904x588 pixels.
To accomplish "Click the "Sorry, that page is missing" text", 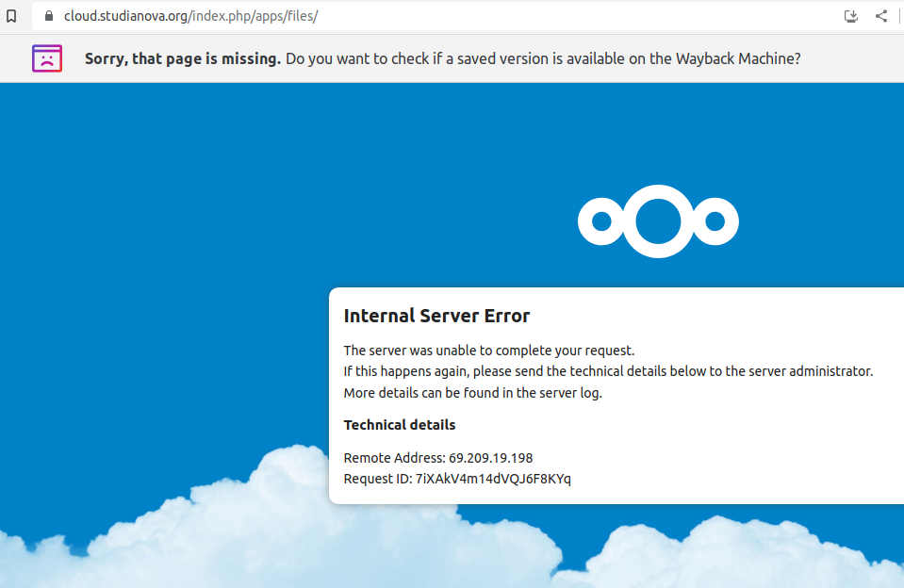I will [x=183, y=58].
